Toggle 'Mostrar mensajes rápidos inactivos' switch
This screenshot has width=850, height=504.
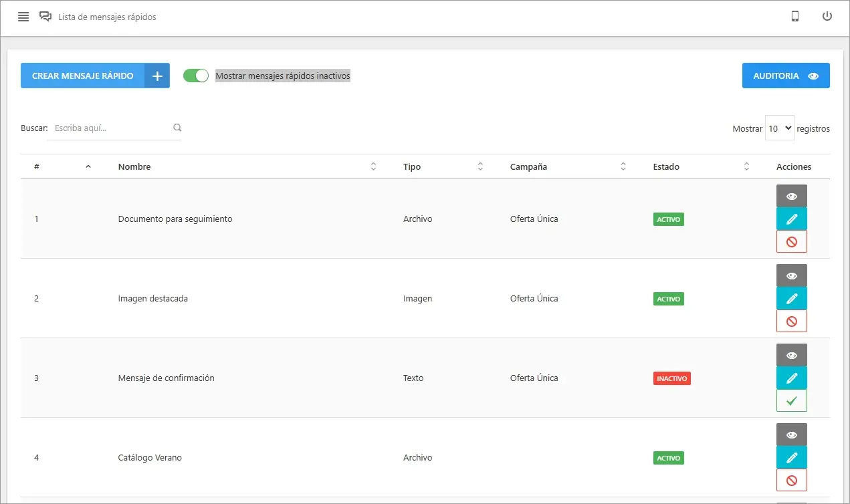(196, 76)
